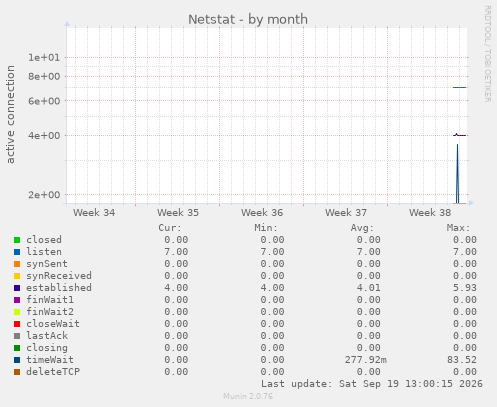
Task: Click the timeWait spike on the graph
Action: (458, 173)
